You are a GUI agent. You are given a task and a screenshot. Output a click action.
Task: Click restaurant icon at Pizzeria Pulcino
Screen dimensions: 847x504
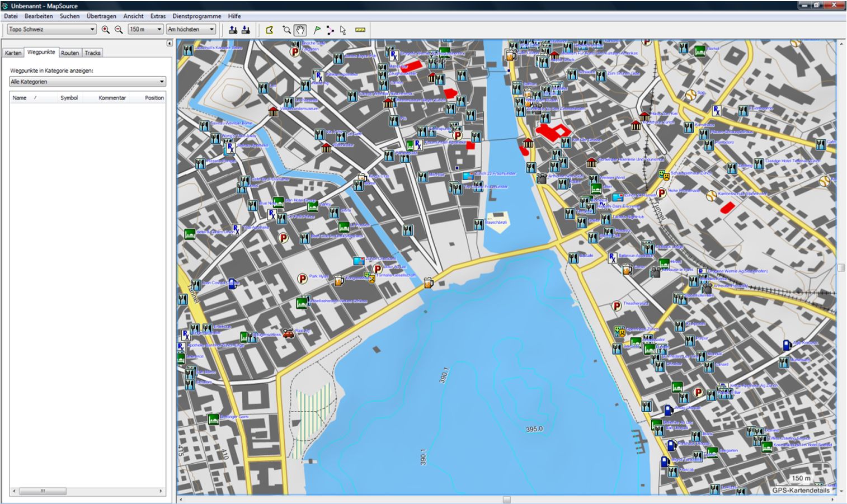point(201,163)
